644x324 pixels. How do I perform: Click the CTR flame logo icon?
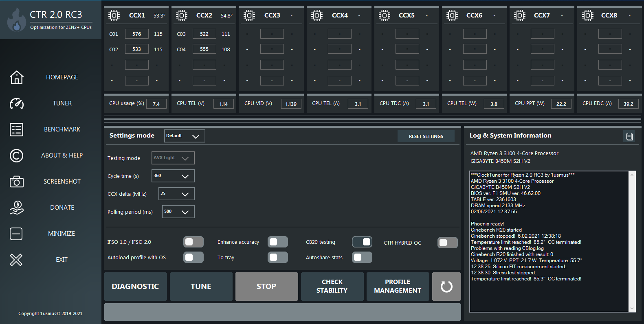click(17, 20)
